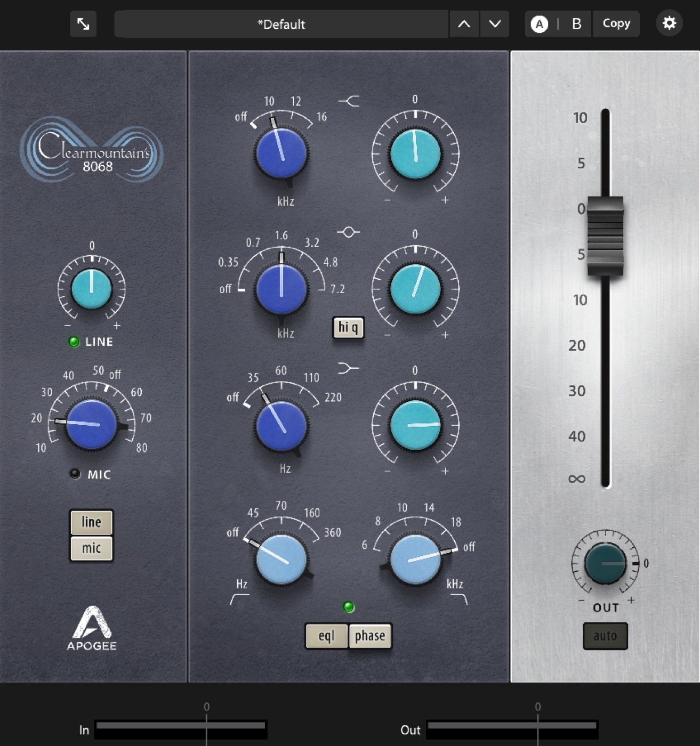This screenshot has width=700, height=746.
Task: Click the mid band kHz frequency knob
Action: pos(281,289)
